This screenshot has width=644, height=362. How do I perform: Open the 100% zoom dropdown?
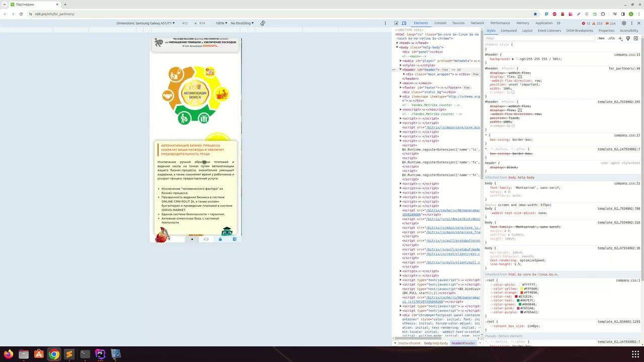pos(221,23)
